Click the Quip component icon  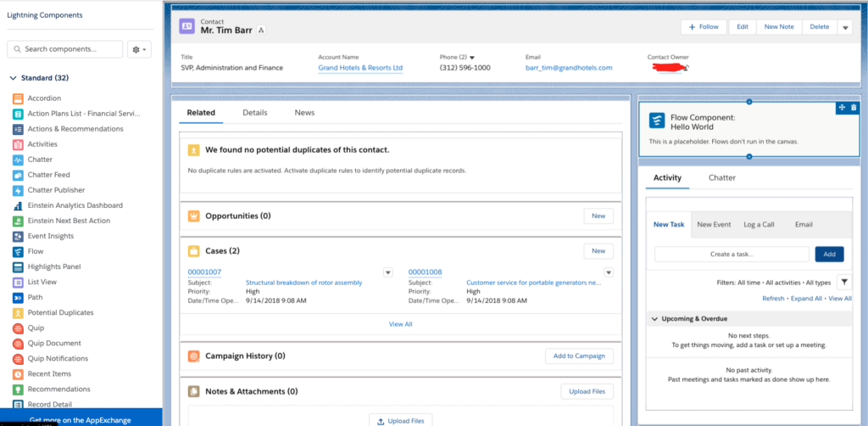pyautogui.click(x=18, y=328)
